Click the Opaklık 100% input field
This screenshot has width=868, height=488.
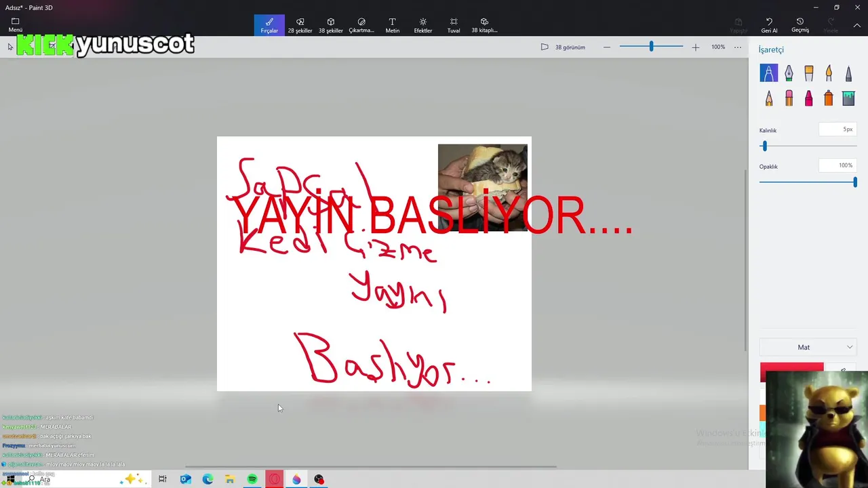[x=837, y=165]
